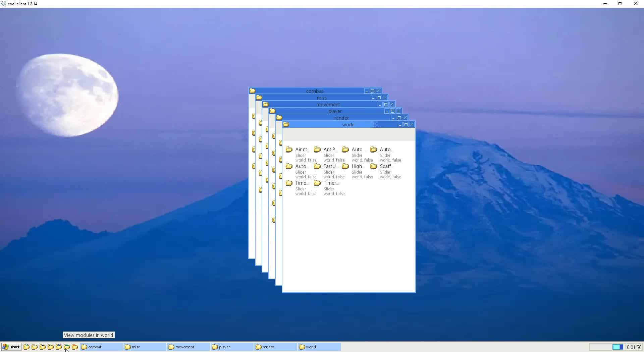Click the world window title text
The width and height of the screenshot is (644, 352).
tap(348, 125)
